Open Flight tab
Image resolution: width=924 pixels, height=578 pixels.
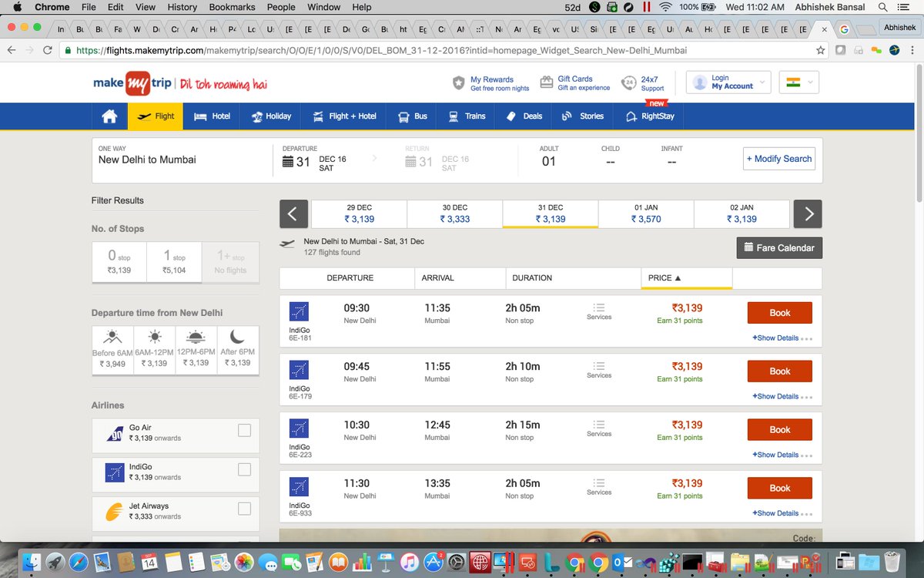[156, 116]
